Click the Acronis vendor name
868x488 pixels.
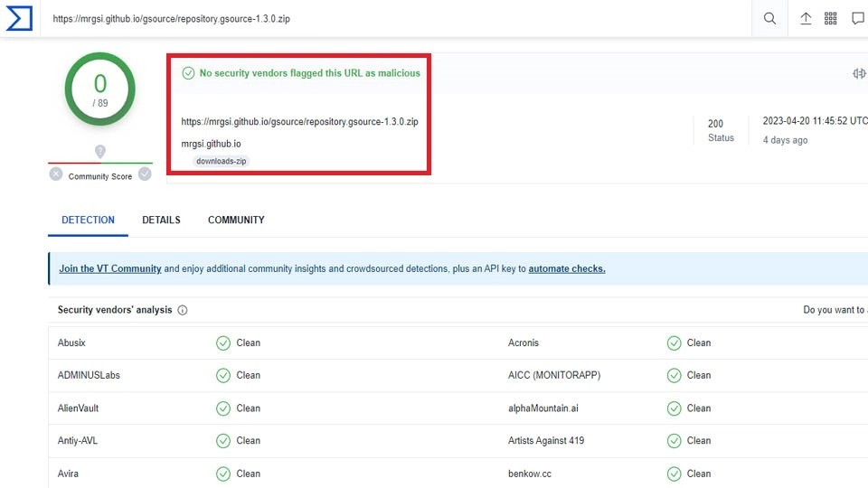point(524,343)
